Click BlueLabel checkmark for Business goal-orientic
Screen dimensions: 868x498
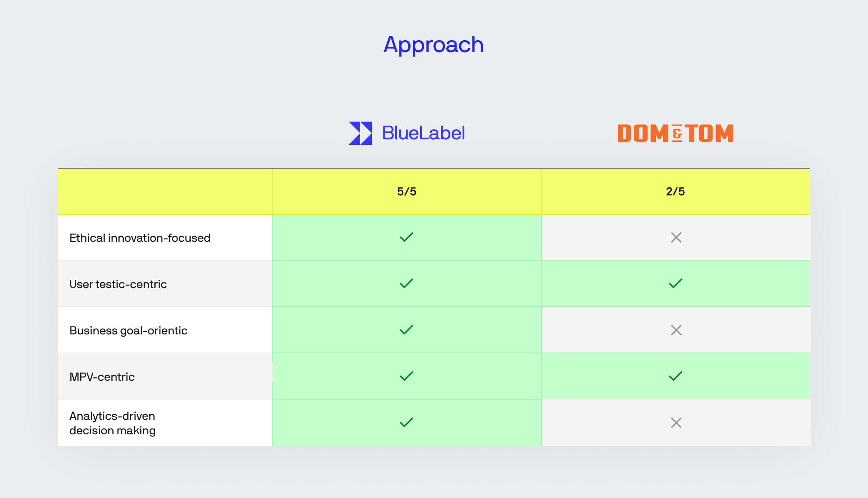coord(407,330)
